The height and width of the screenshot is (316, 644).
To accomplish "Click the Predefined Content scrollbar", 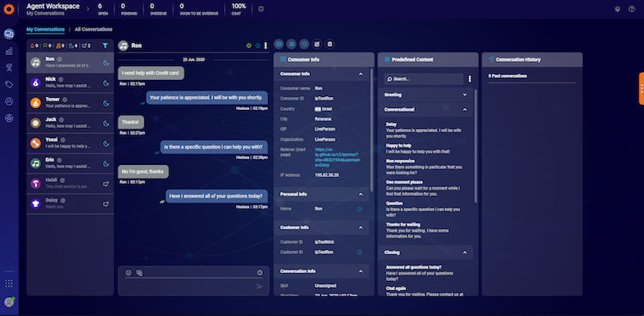I will [x=476, y=146].
